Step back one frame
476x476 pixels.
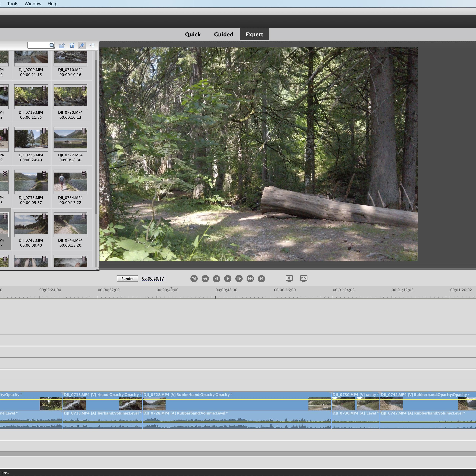click(x=216, y=278)
